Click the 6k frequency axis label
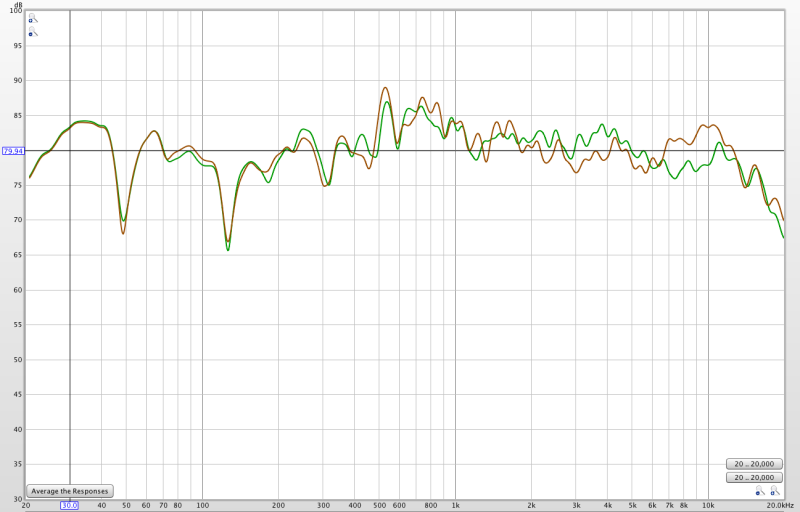 point(652,505)
